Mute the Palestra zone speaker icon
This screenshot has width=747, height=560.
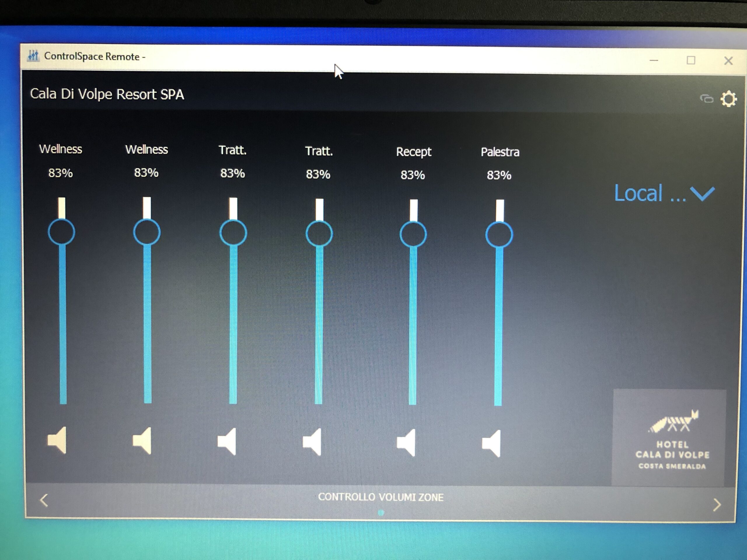pos(492,444)
